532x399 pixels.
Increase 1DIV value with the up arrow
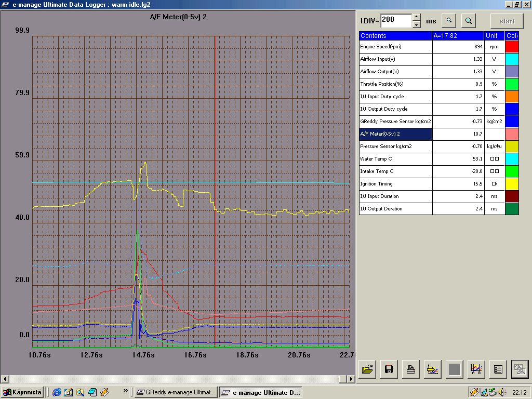coord(416,18)
